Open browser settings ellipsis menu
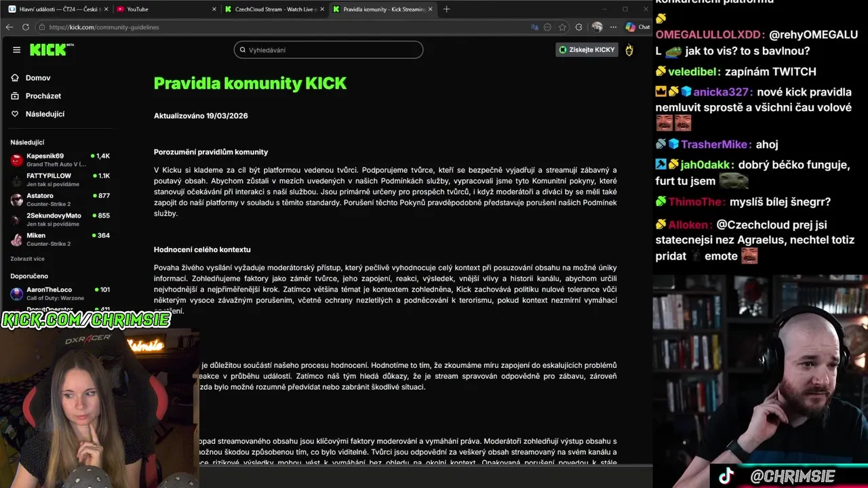This screenshot has height=488, width=868. [613, 27]
